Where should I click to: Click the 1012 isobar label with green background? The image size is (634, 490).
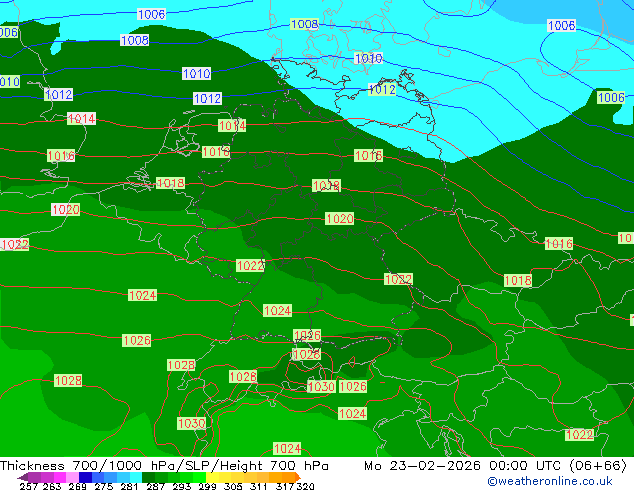pos(382,89)
